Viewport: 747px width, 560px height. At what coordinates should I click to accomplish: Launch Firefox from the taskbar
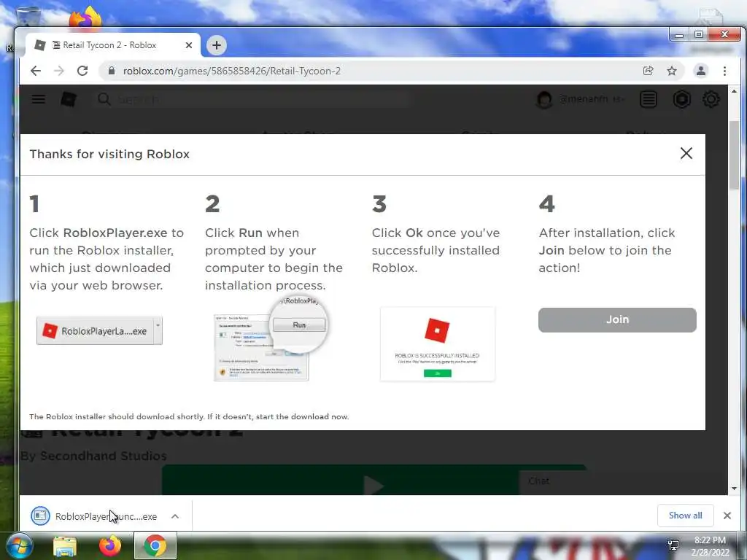110,546
